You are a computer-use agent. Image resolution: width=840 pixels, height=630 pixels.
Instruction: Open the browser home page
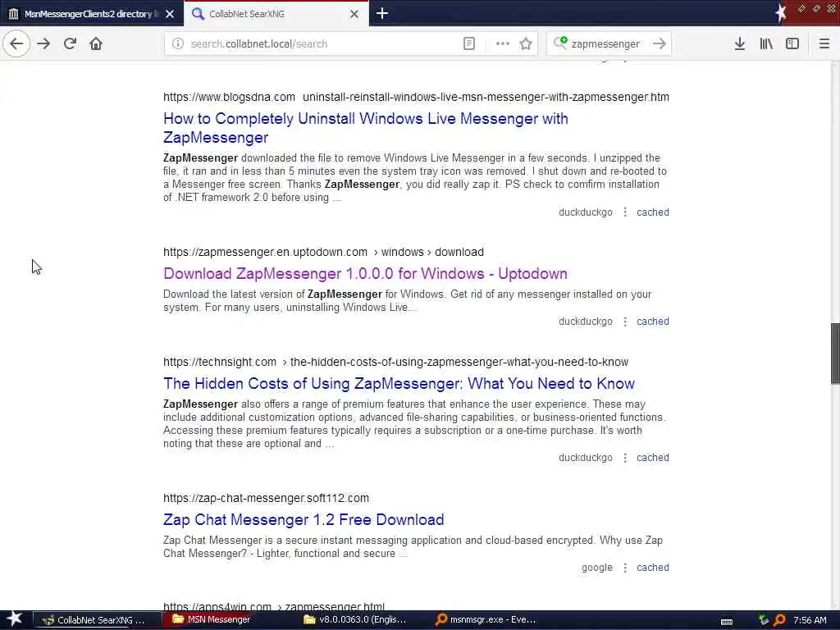(96, 43)
